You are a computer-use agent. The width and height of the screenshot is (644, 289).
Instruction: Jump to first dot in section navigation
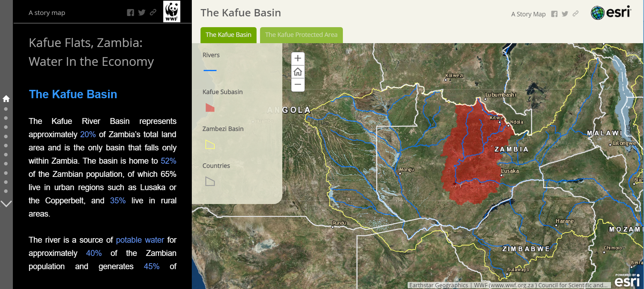point(6,109)
